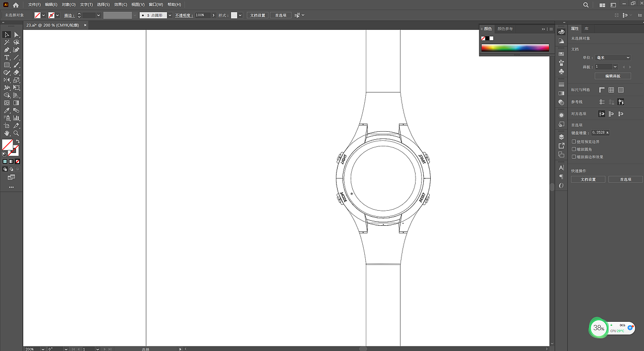Expand opacity 100% arrow
Screen dimensions: 644x351
[x=214, y=16]
